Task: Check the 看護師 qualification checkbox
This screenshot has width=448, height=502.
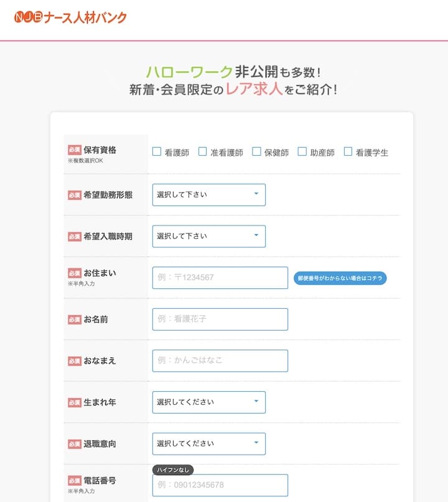Action: coord(157,150)
